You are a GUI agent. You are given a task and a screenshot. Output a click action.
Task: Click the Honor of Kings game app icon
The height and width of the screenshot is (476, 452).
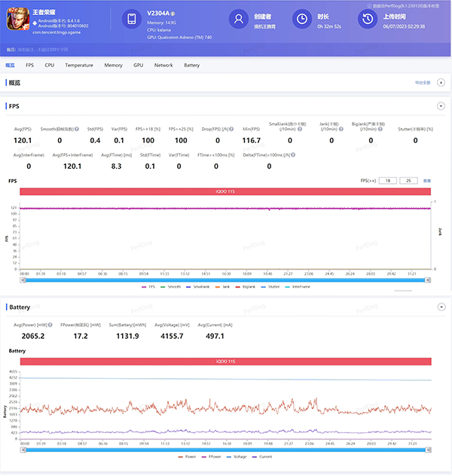17,21
